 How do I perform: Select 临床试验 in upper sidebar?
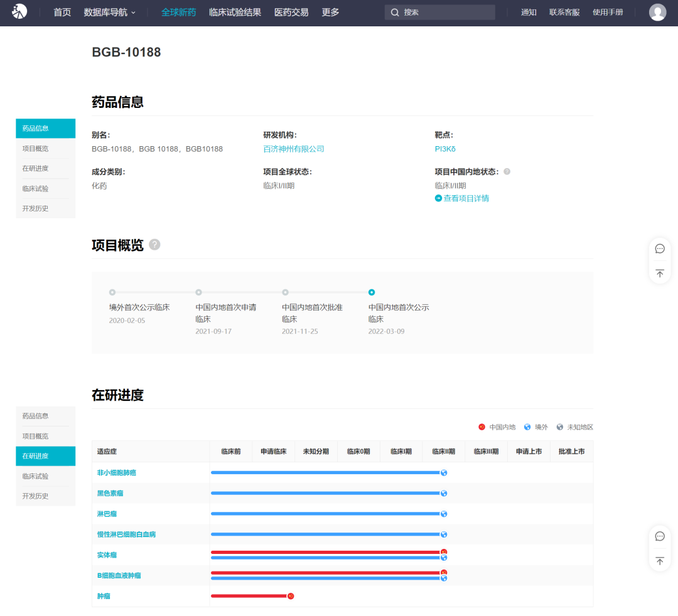(x=45, y=189)
